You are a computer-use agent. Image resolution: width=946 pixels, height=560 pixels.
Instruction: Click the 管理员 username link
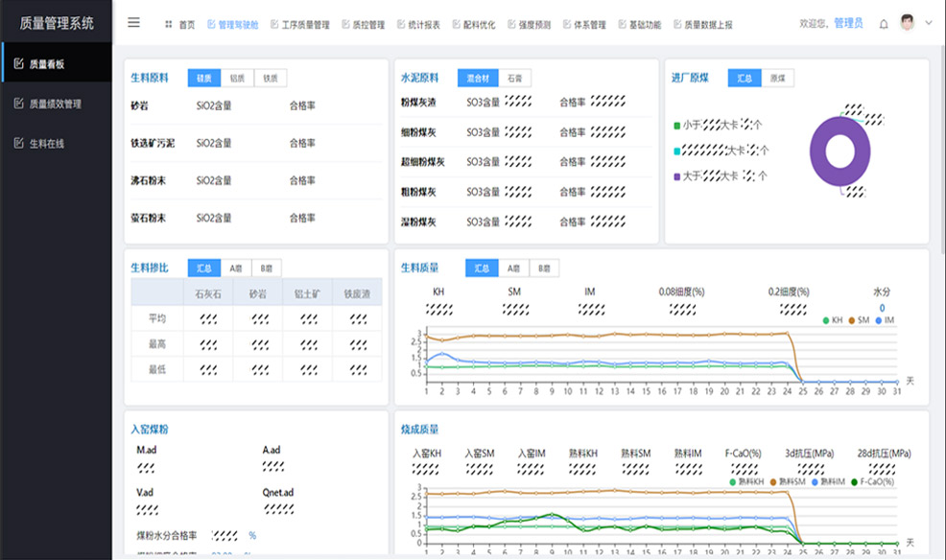pyautogui.click(x=847, y=24)
